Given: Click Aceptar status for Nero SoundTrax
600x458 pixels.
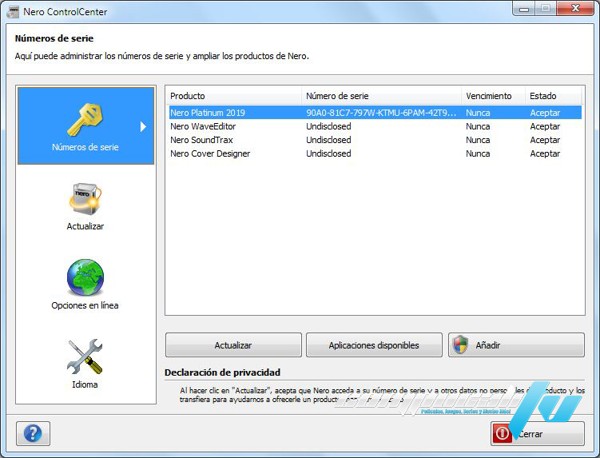Looking at the screenshot, I should [x=545, y=140].
